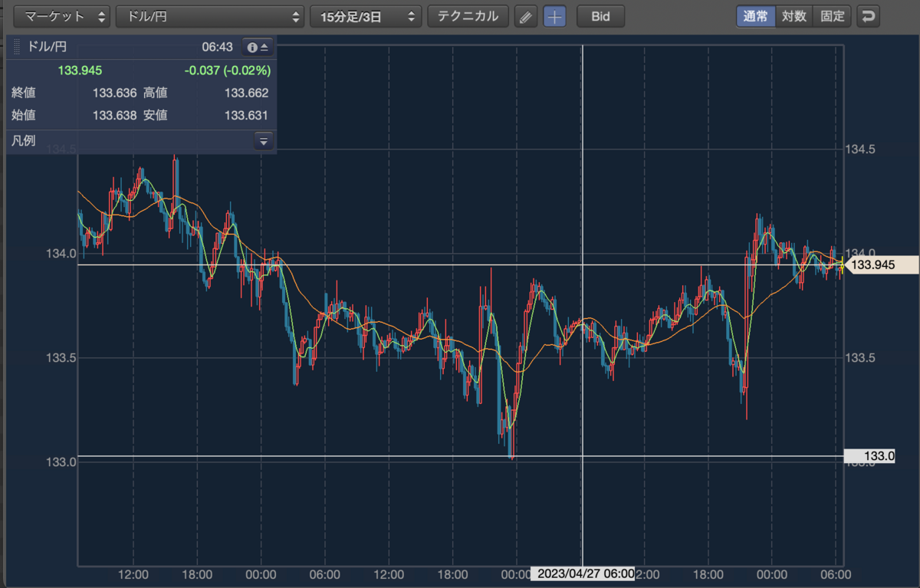Screen dimensions: 920x588
Task: Collapse the info panel with info button
Action: [x=257, y=48]
